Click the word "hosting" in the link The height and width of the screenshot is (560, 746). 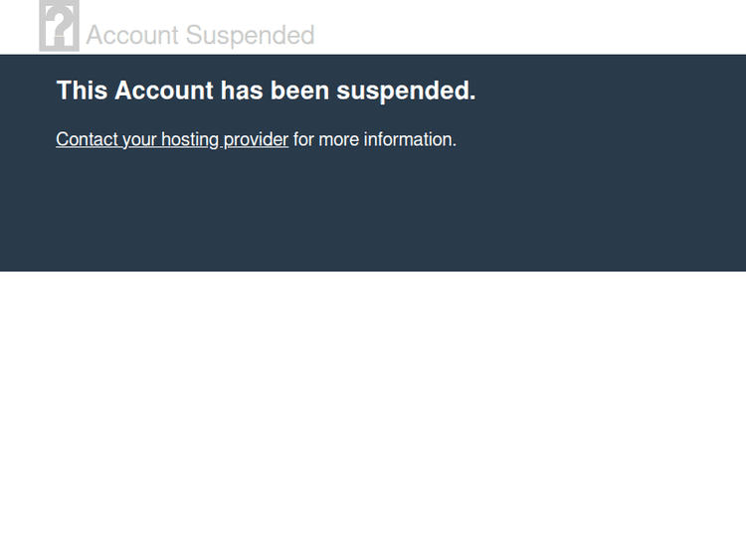[x=190, y=139]
